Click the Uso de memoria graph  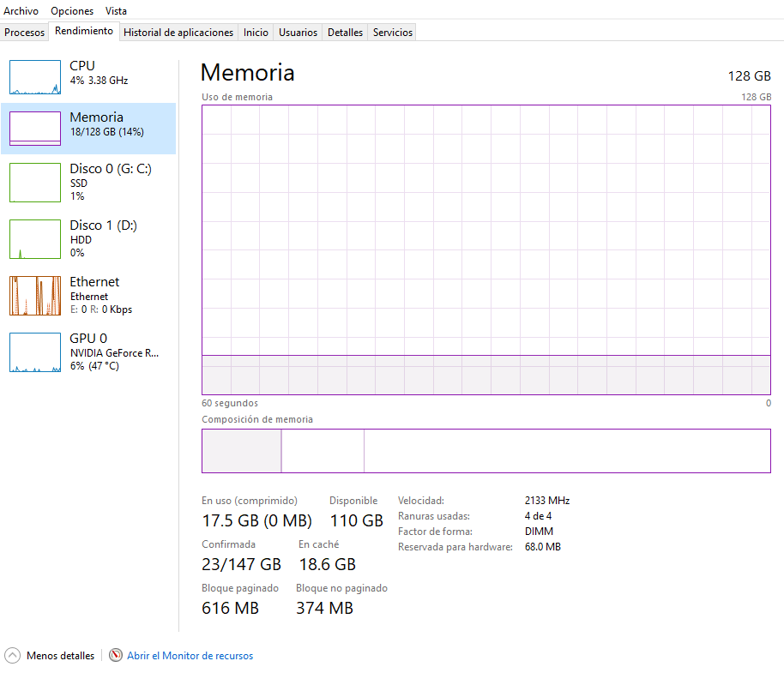click(x=485, y=249)
